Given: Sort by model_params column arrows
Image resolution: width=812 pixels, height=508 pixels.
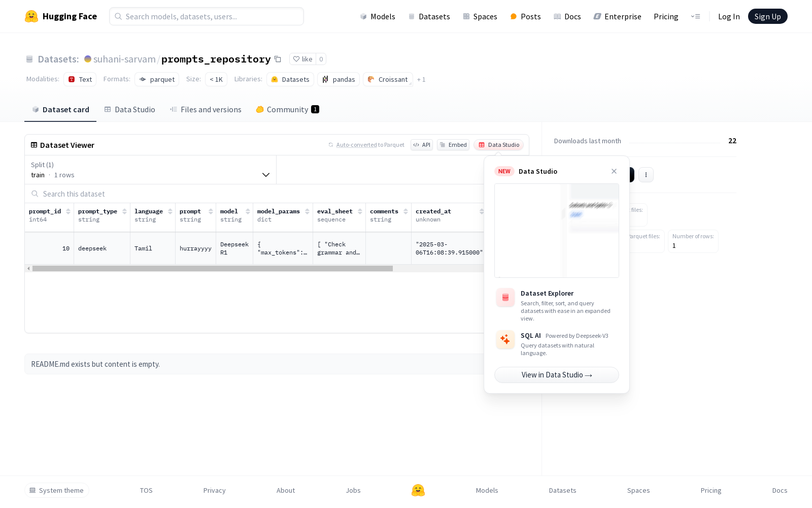Looking at the screenshot, I should (x=307, y=211).
